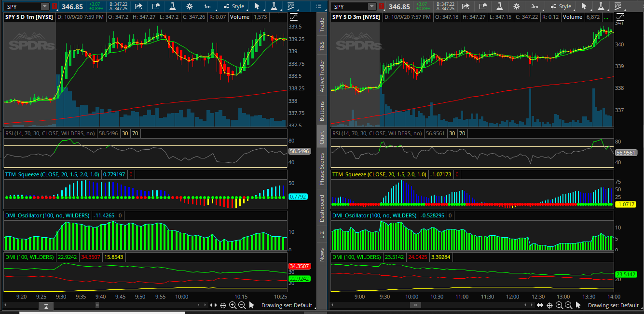This screenshot has width=644, height=314.
Task: Open the News sidebar tab
Action: click(x=322, y=255)
